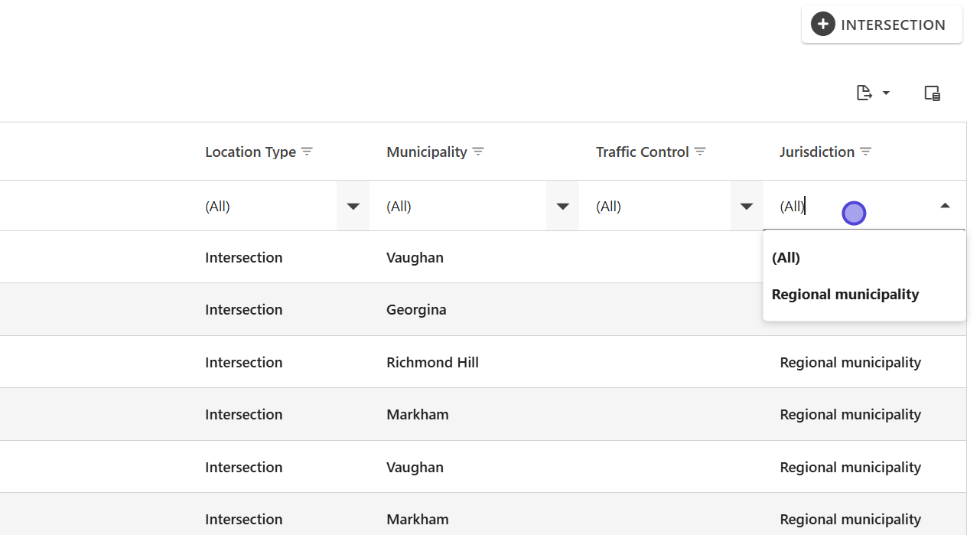This screenshot has width=980, height=535.
Task: Choose Regional municipality from dropdown list
Action: (x=845, y=295)
